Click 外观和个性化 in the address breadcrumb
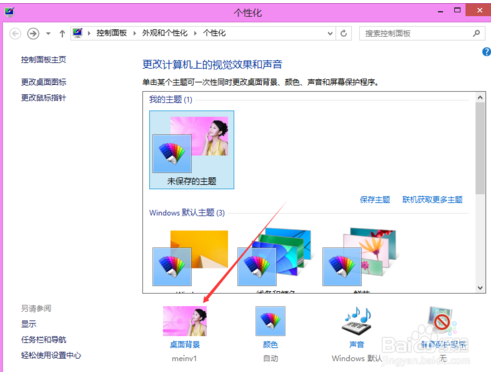The width and height of the screenshot is (491, 372). point(165,33)
